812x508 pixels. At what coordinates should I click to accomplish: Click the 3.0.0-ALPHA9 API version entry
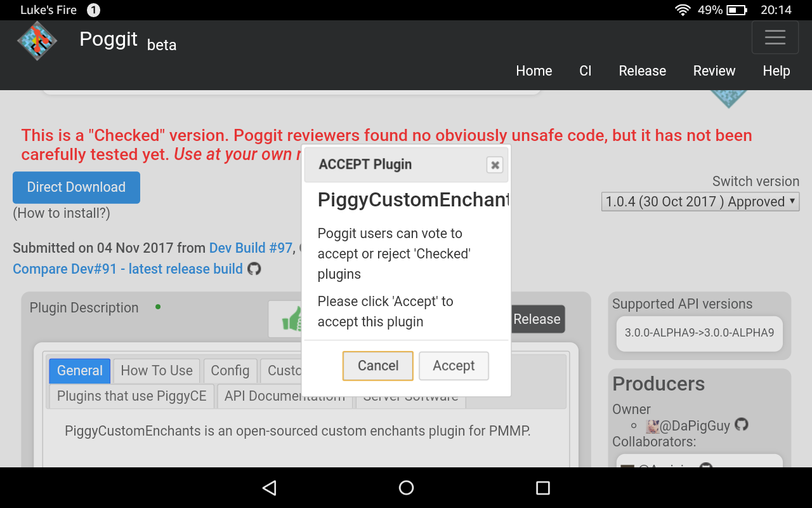(699, 333)
